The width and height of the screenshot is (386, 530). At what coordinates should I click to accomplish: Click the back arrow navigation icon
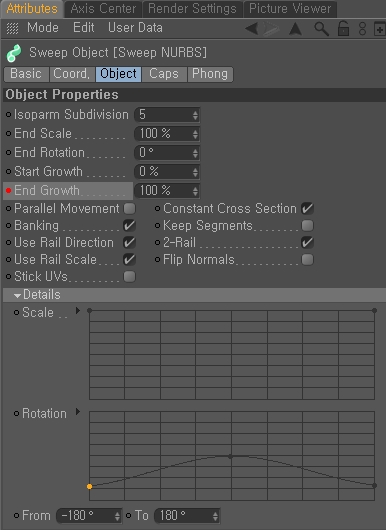[x=252, y=28]
